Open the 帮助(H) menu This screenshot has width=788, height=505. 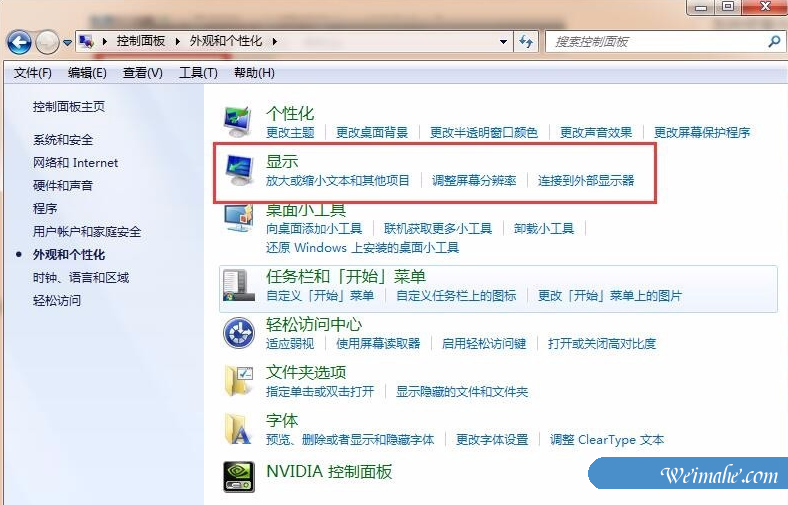point(254,73)
